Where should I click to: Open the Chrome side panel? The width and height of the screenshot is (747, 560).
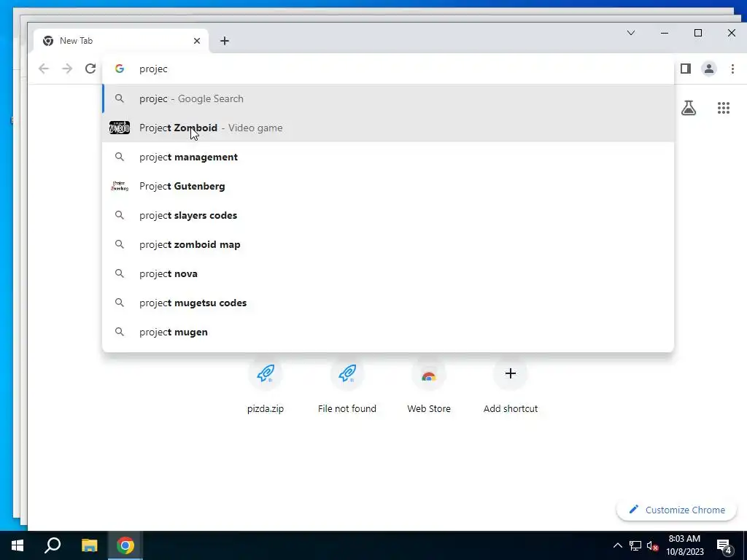tap(686, 69)
